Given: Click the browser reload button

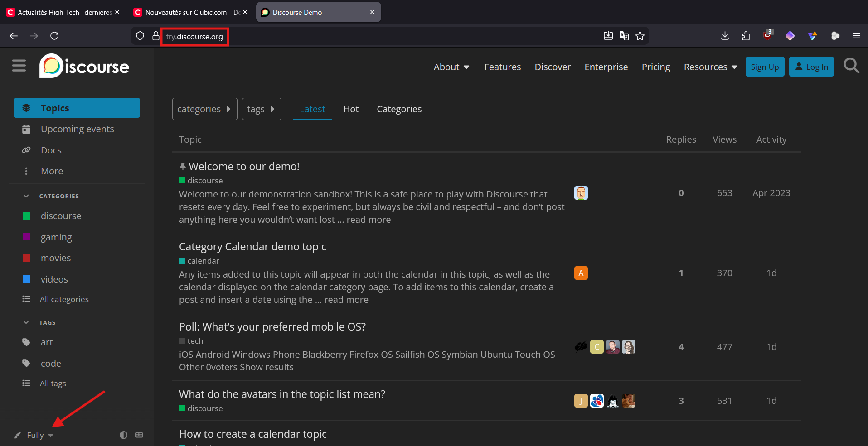Looking at the screenshot, I should [54, 36].
